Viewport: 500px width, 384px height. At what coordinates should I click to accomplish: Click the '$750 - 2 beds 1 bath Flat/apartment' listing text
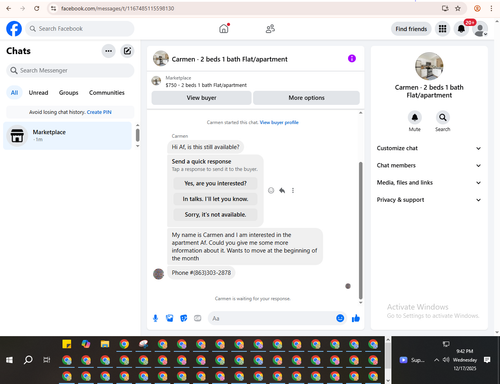pyautogui.click(x=206, y=85)
